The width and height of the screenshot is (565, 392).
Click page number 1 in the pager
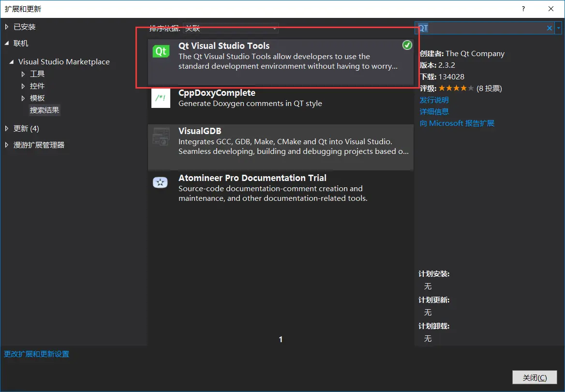281,339
